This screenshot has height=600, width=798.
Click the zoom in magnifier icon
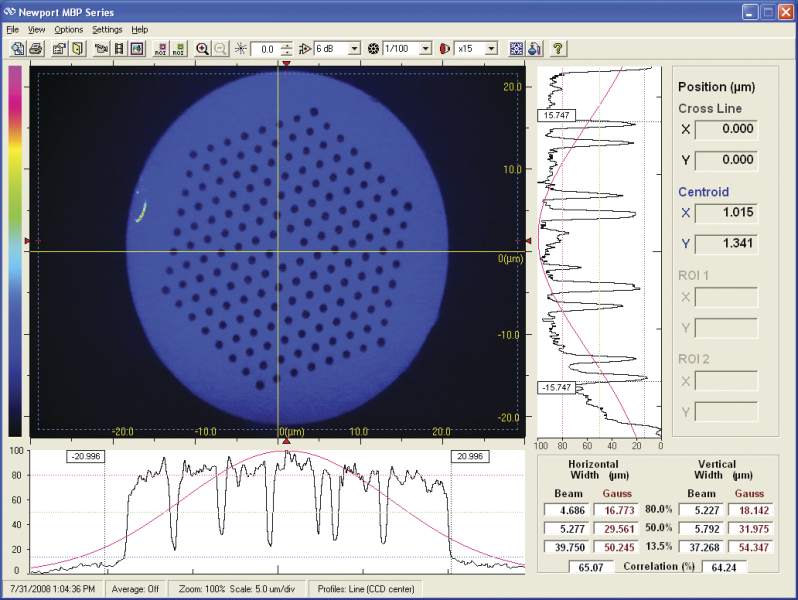coord(203,48)
